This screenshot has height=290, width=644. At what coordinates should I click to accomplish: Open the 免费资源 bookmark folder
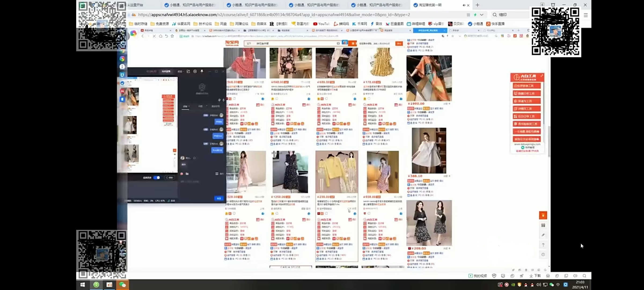(x=160, y=24)
